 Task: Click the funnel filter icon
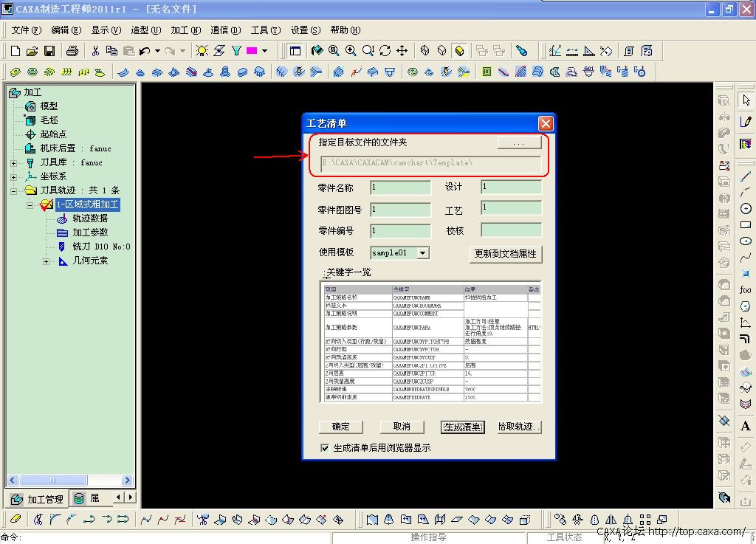pyautogui.click(x=236, y=51)
